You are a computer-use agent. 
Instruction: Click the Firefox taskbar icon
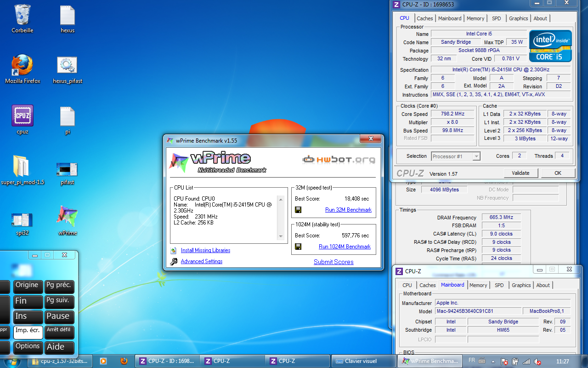tap(124, 361)
